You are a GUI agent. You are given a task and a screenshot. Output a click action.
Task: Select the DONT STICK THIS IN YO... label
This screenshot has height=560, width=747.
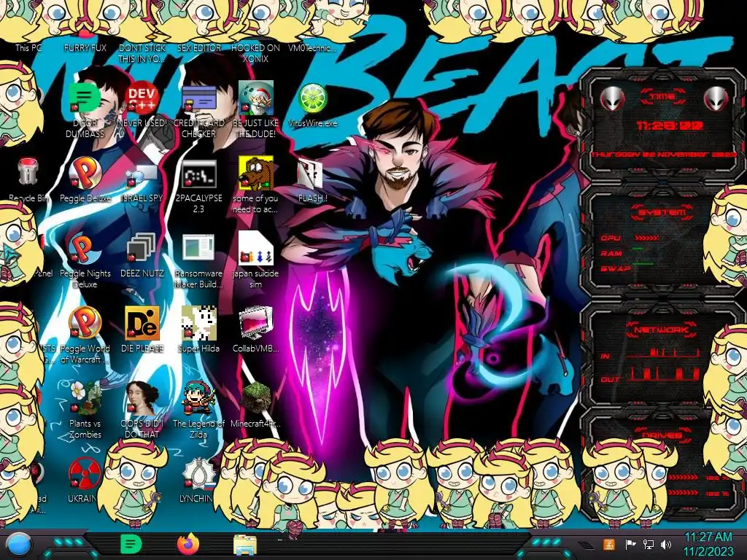(142, 53)
